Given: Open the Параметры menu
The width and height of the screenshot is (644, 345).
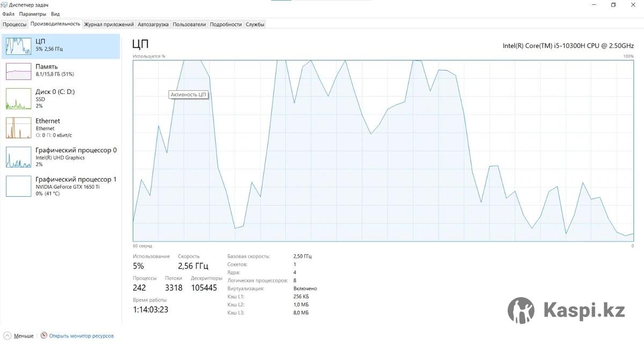Looking at the screenshot, I should 33,14.
